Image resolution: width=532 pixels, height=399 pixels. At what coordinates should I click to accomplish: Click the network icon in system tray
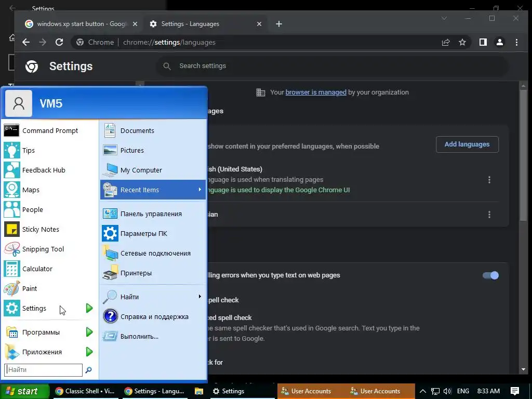(435, 391)
